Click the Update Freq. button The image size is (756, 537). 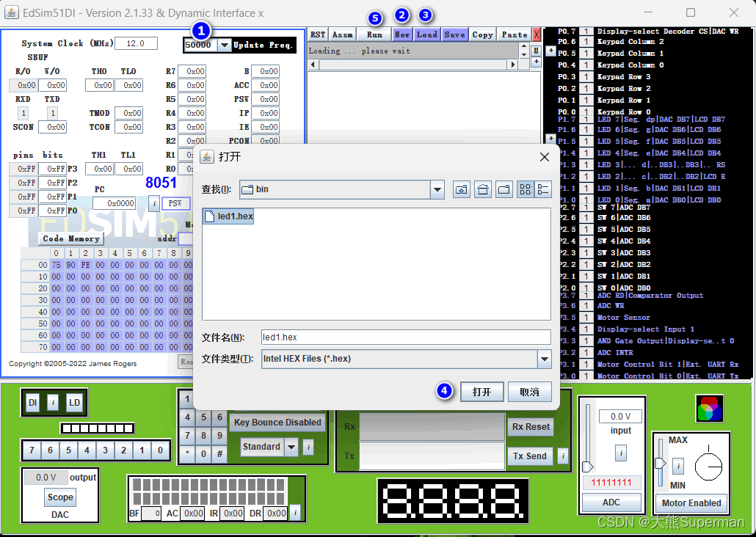tap(263, 45)
